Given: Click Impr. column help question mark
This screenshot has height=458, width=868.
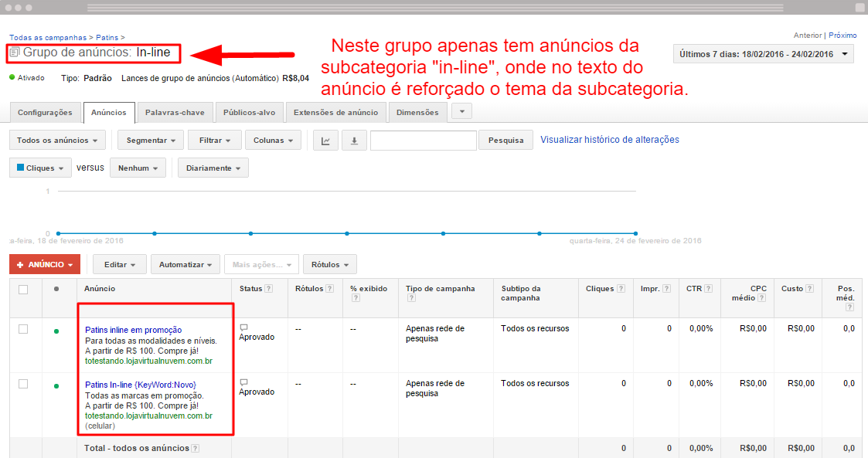Looking at the screenshot, I should pyautogui.click(x=666, y=289).
